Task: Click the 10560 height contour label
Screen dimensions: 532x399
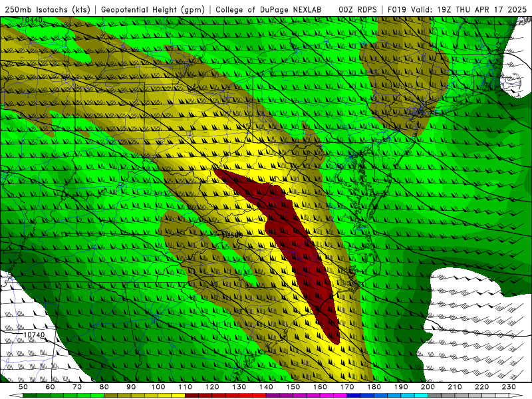Action: pyautogui.click(x=232, y=235)
